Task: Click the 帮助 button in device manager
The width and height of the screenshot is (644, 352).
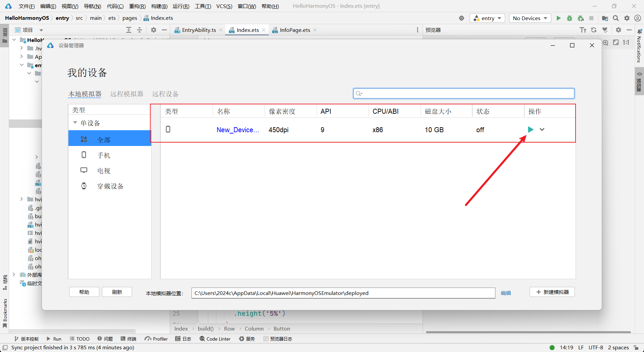Action: pyautogui.click(x=84, y=292)
